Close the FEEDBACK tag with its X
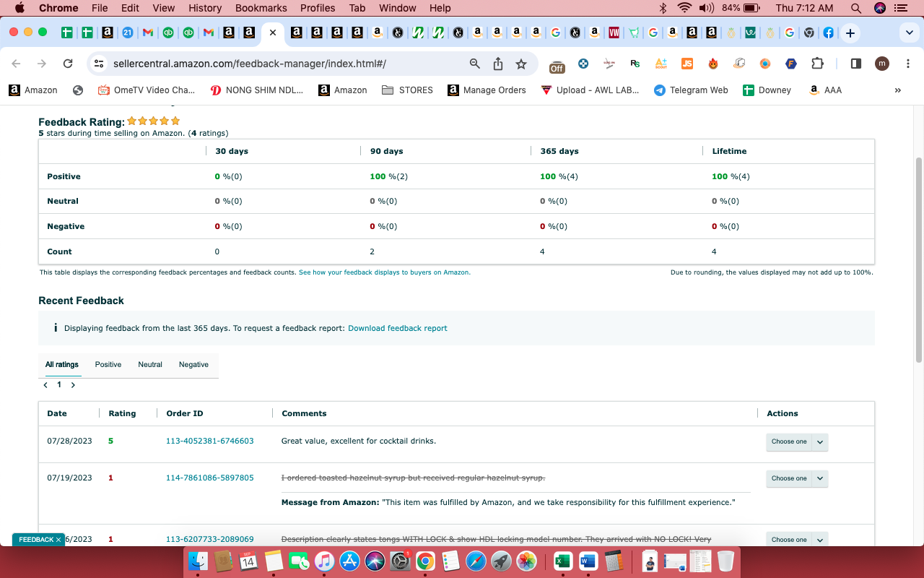924x578 pixels. (x=58, y=540)
